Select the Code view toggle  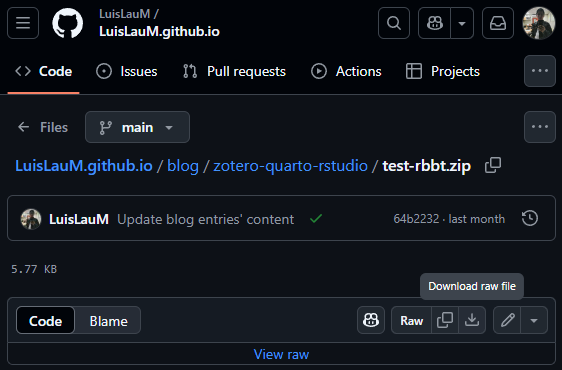pyautogui.click(x=46, y=321)
